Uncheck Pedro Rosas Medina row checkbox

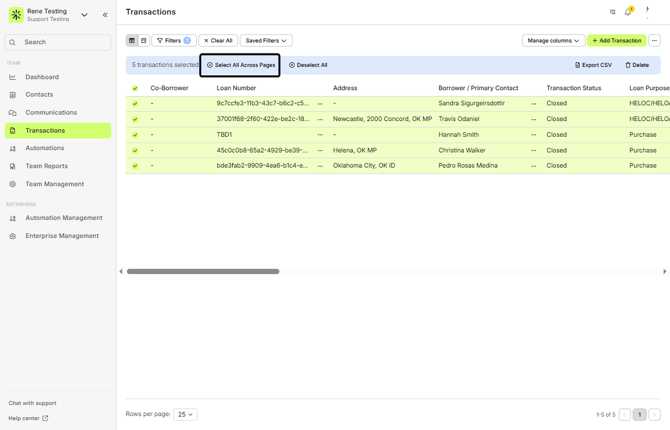coord(135,166)
